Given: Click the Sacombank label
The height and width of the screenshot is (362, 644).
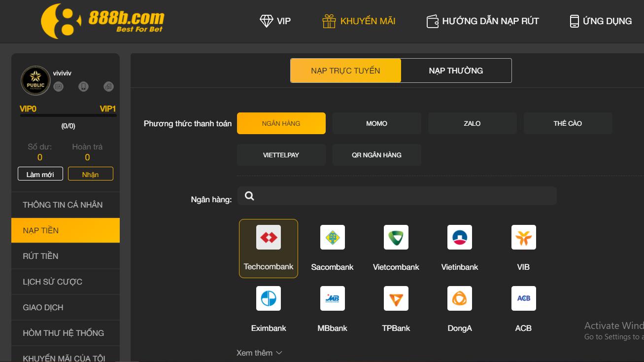Looking at the screenshot, I should coord(333,267).
